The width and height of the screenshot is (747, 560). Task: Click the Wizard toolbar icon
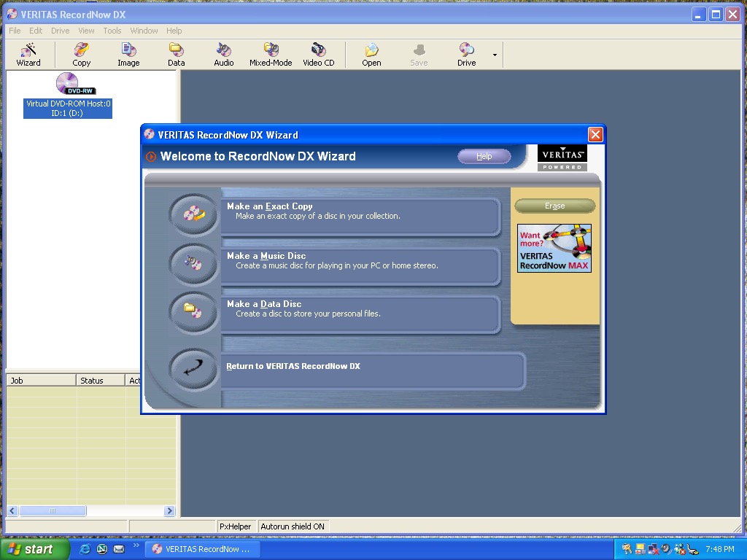[x=28, y=54]
